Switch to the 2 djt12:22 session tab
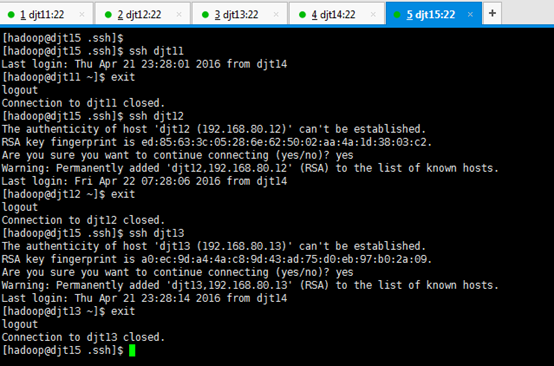The height and width of the screenshot is (366, 554). (143, 14)
